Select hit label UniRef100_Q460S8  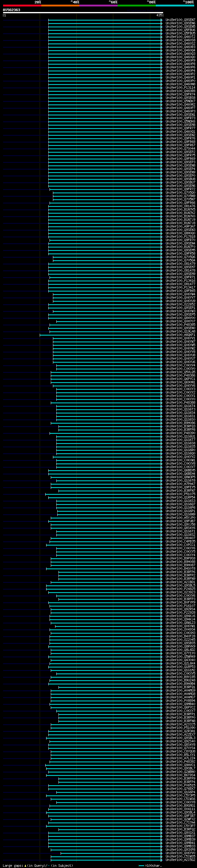[x=180, y=40]
